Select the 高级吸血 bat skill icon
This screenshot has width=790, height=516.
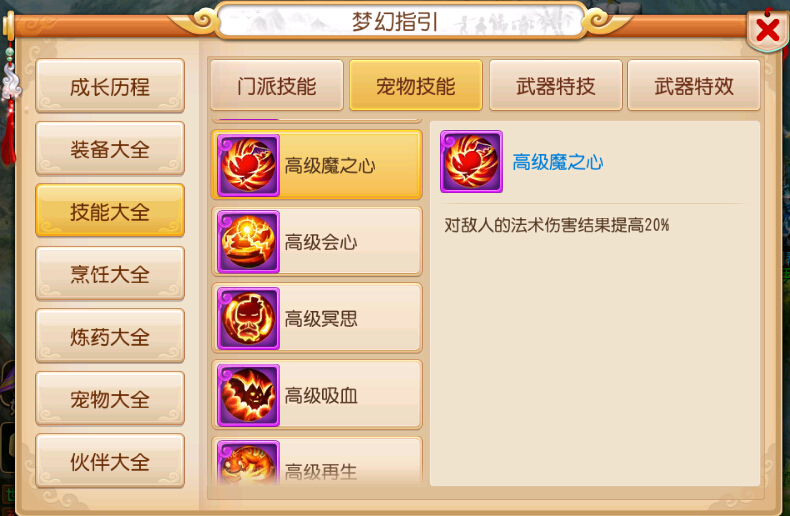248,395
